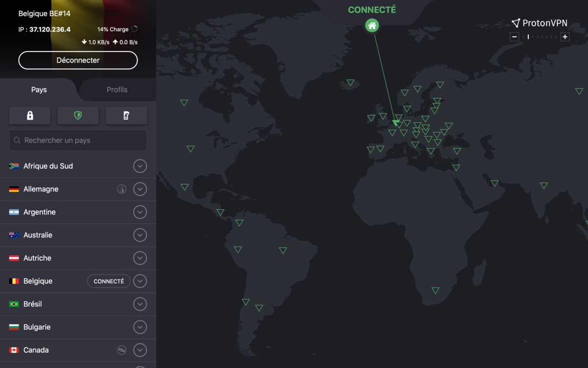588x368 pixels.
Task: Click the IP address 37.120.236.4
Action: click(50, 29)
